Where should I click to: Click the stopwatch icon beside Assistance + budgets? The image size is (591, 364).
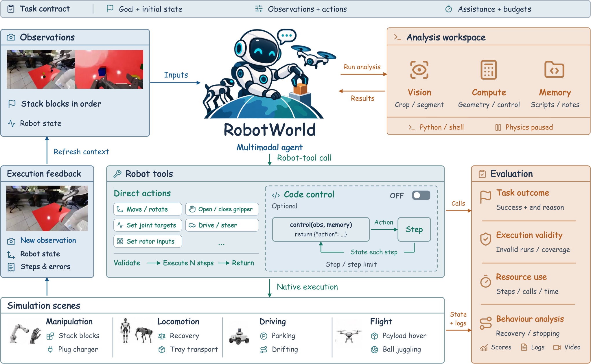448,9
